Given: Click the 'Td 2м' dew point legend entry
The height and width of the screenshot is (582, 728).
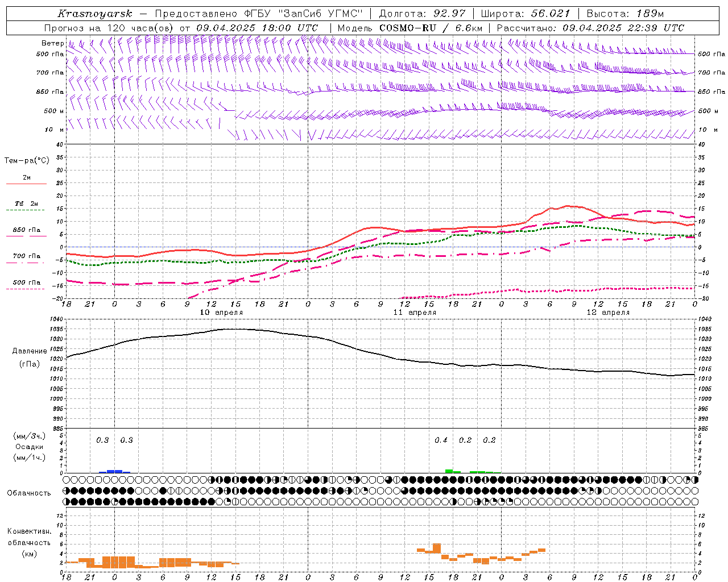Looking at the screenshot, I should point(27,203).
